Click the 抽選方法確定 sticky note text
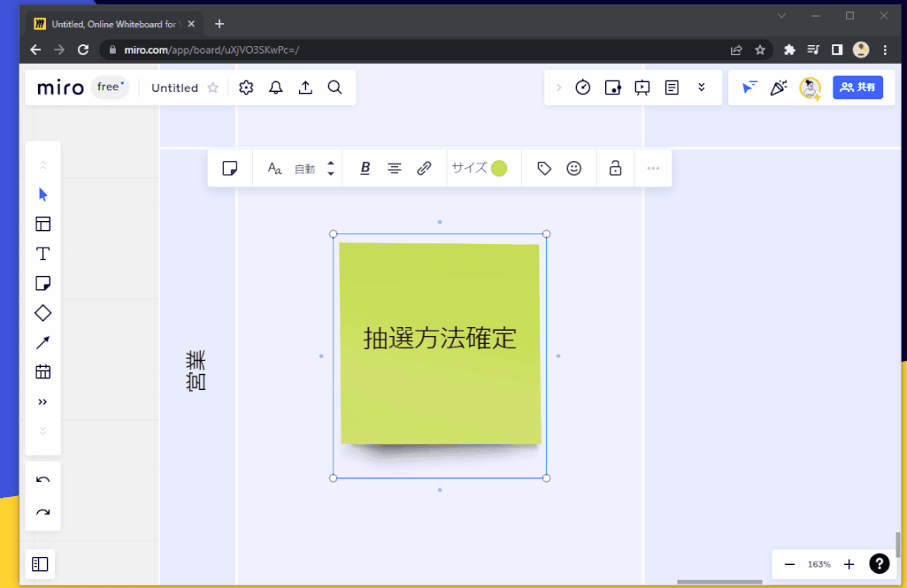The height and width of the screenshot is (588, 907). [440, 339]
